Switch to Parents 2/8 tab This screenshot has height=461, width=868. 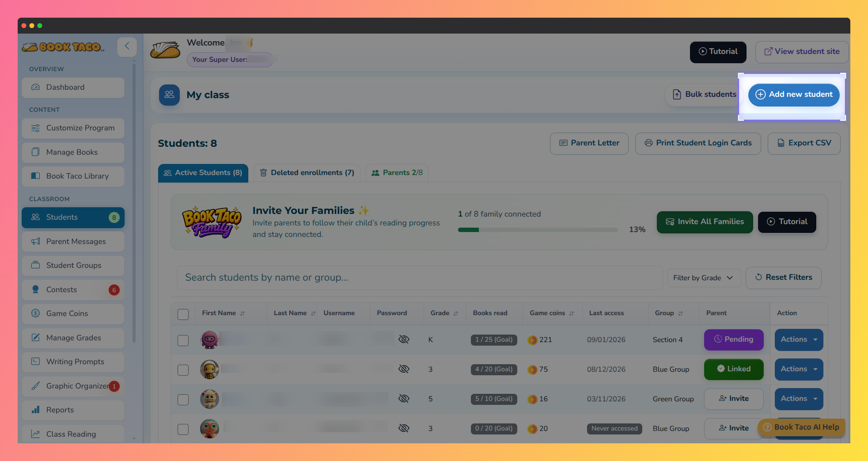397,173
